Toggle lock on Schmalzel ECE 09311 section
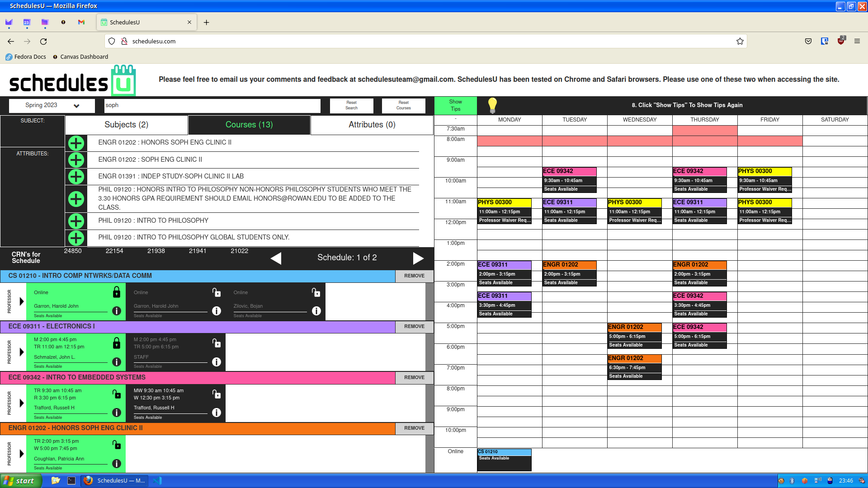 117,343
